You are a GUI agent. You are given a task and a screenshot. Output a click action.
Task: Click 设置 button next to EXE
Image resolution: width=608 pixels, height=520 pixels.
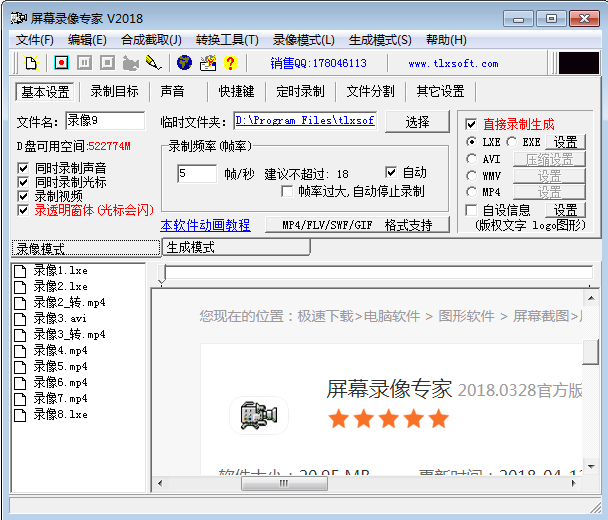tap(565, 142)
